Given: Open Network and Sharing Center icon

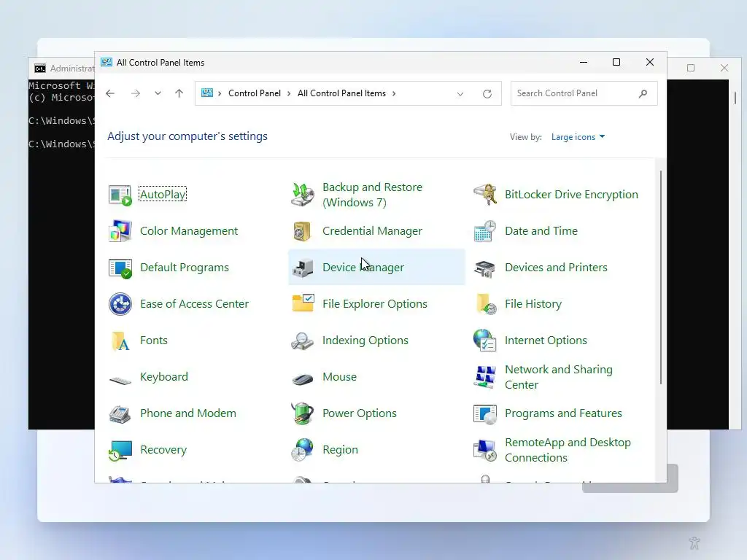Looking at the screenshot, I should click(x=485, y=377).
